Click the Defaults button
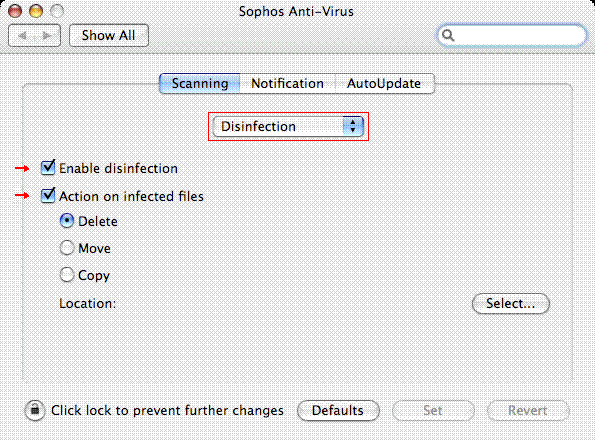This screenshot has height=440, width=595. click(338, 410)
